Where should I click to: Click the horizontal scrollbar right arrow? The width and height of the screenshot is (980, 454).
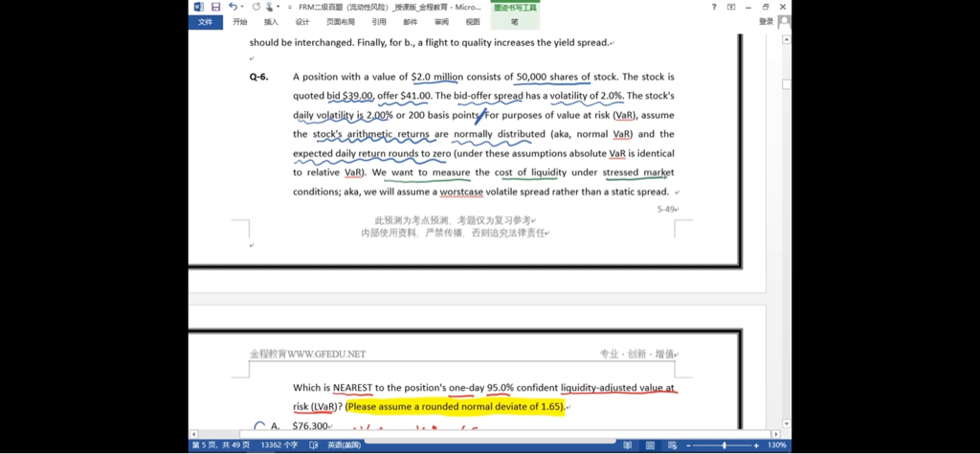click(x=775, y=434)
